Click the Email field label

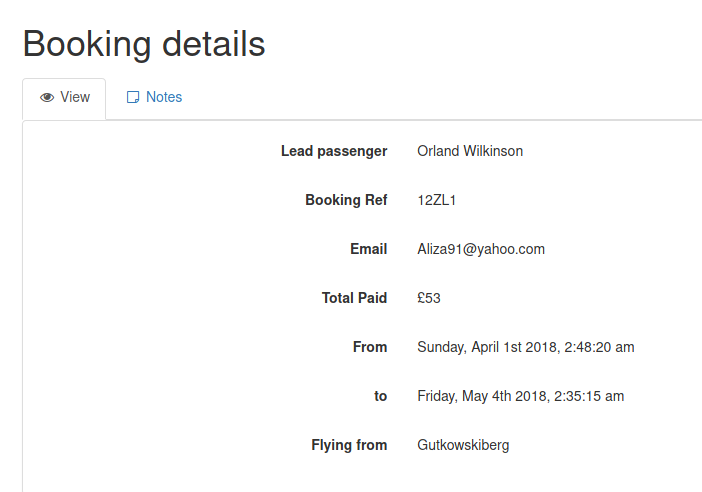(368, 249)
